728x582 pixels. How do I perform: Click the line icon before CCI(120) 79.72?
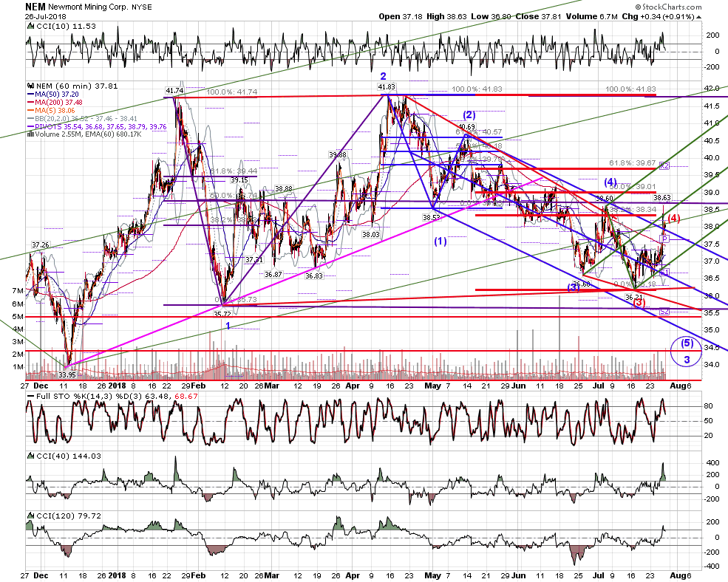31,516
